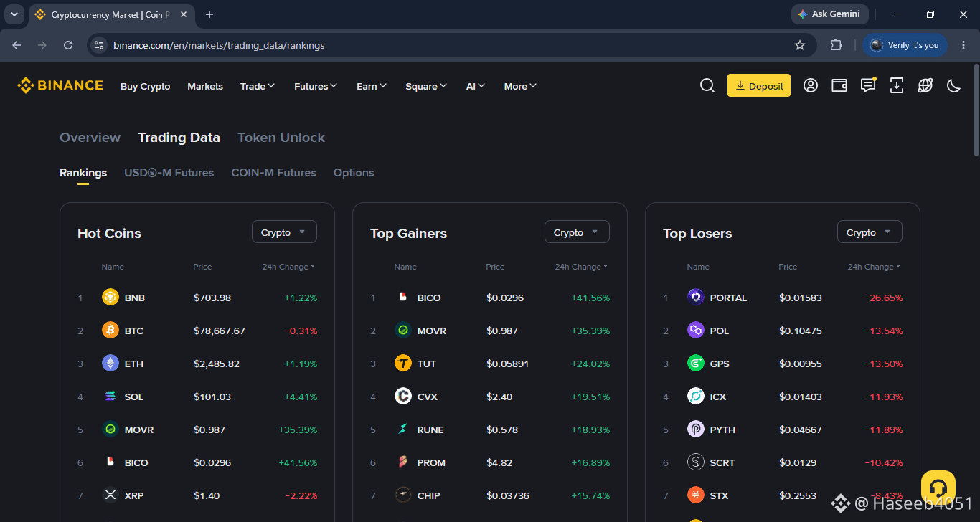Click the TUT coin icon

point(403,364)
